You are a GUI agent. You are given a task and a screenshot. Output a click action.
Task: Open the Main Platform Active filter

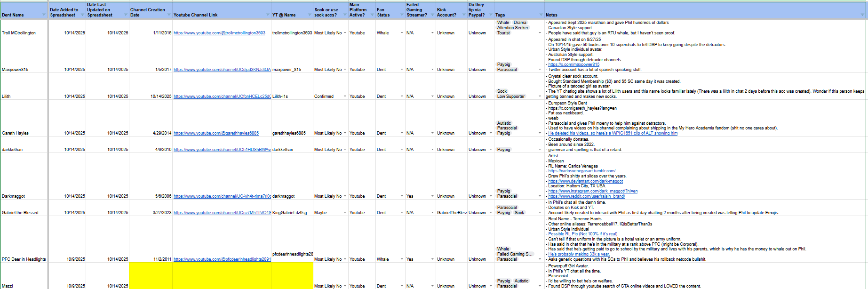click(x=372, y=15)
